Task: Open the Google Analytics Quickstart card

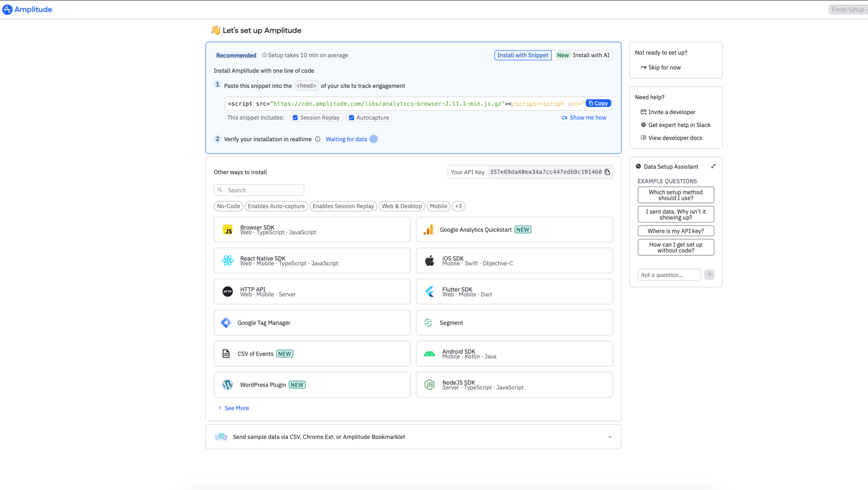Action: pyautogui.click(x=514, y=230)
